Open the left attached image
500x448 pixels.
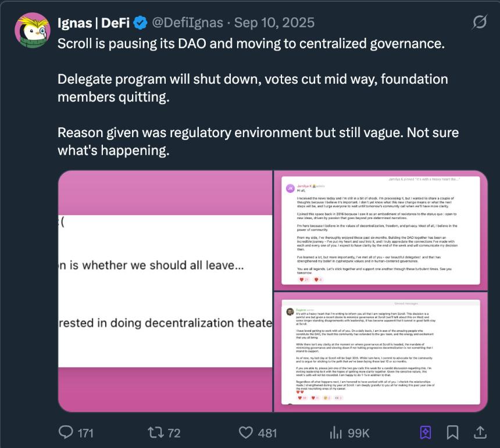click(165, 291)
